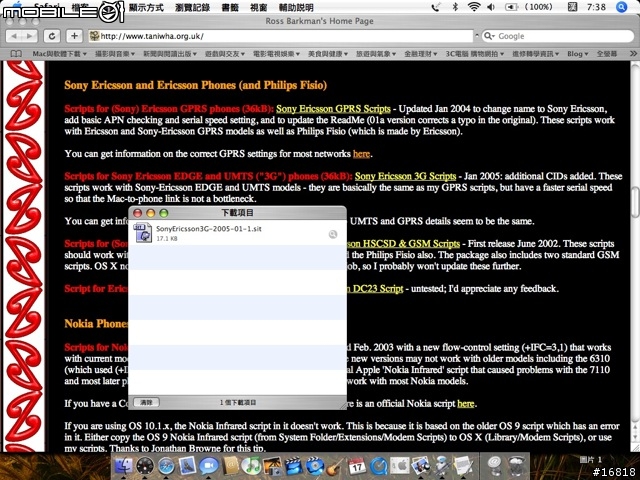Image resolution: width=640 pixels, height=480 pixels.
Task: Open the 顯示方式 menu
Action: click(146, 7)
